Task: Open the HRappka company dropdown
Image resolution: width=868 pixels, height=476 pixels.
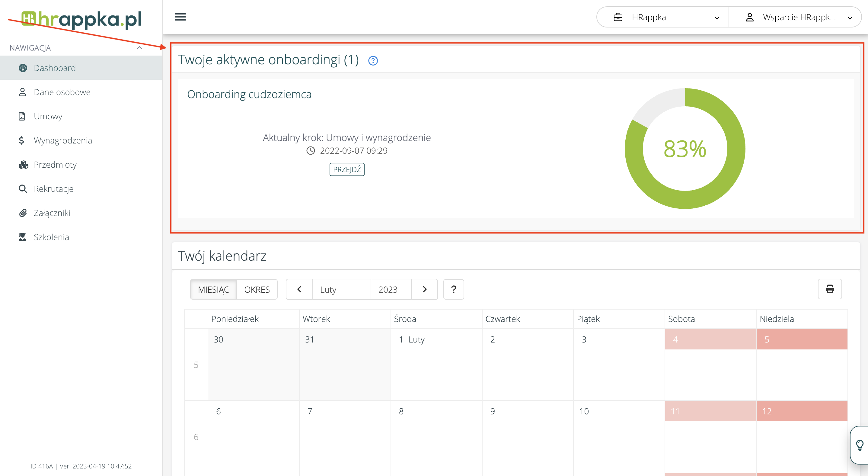Action: tap(662, 17)
